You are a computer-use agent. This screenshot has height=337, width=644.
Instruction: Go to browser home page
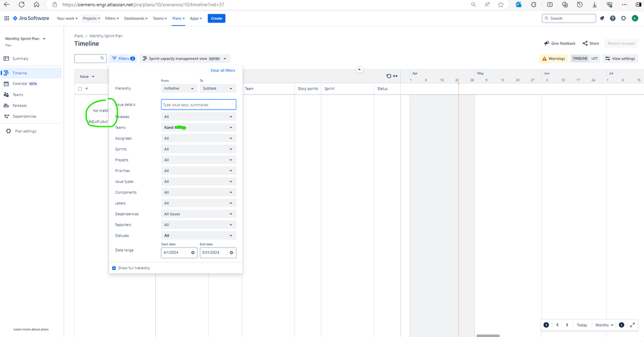[x=36, y=5]
